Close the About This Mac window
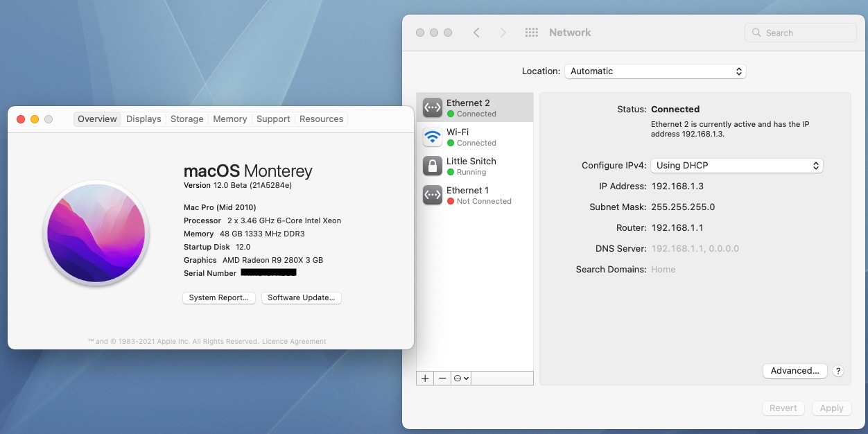Viewport: 868px width, 434px height. pyautogui.click(x=21, y=119)
